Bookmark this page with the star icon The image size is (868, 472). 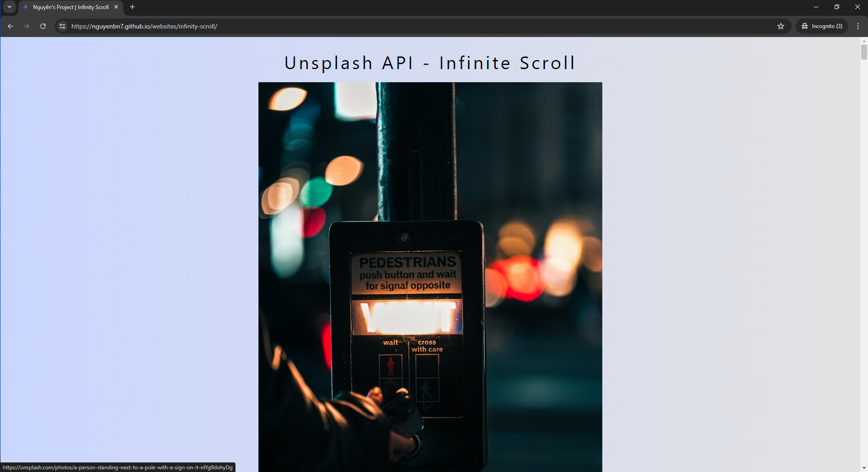[781, 26]
